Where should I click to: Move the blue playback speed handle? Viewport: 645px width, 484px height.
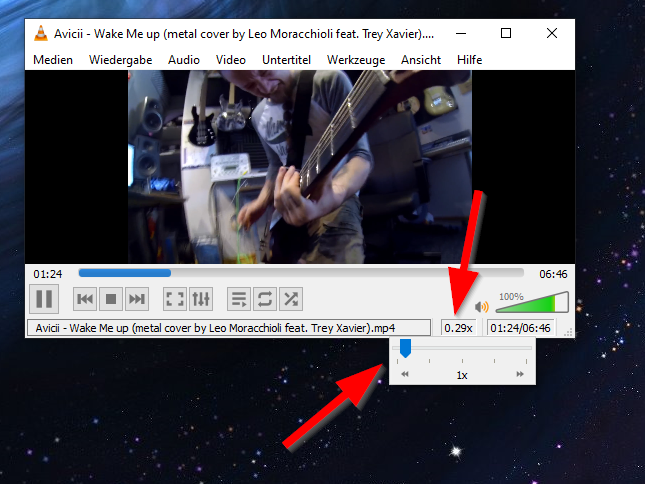(405, 348)
